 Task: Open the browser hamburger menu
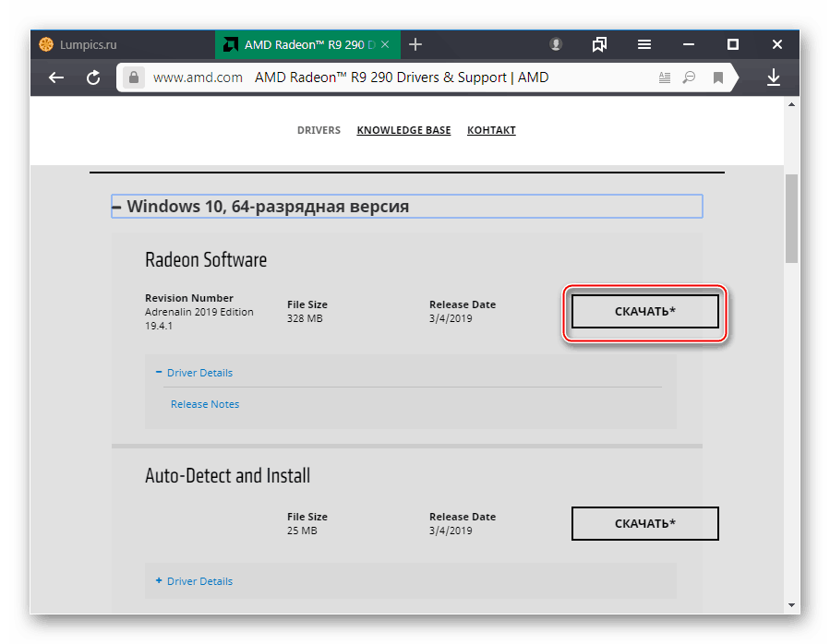(644, 44)
